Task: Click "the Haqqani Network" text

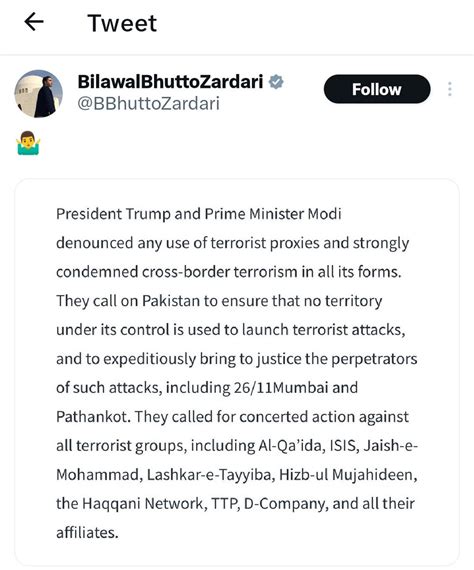Action: [132, 504]
